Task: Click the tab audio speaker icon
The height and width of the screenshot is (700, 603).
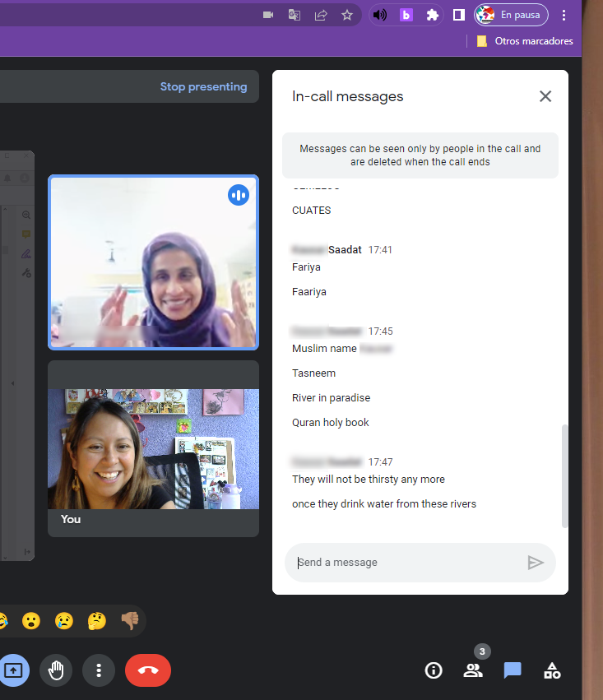Action: 380,15
